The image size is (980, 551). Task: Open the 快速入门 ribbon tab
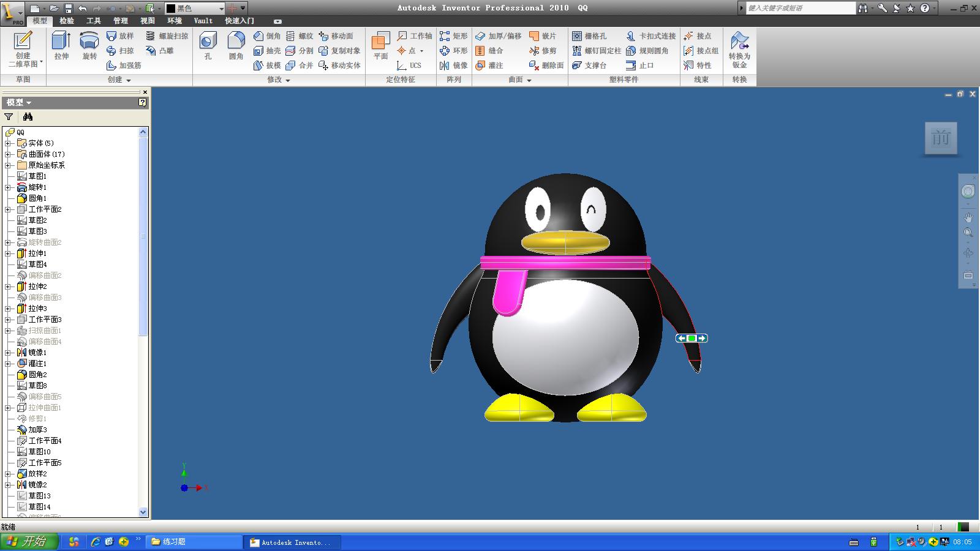pyautogui.click(x=239, y=21)
